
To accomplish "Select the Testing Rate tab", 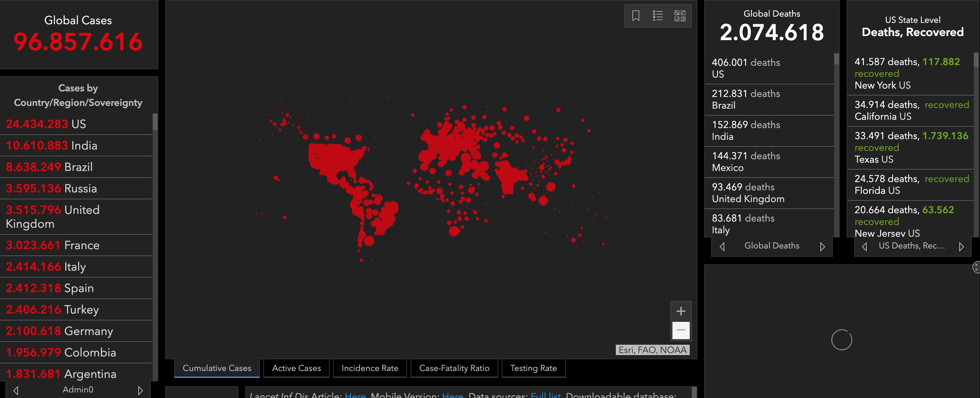I will coord(533,368).
